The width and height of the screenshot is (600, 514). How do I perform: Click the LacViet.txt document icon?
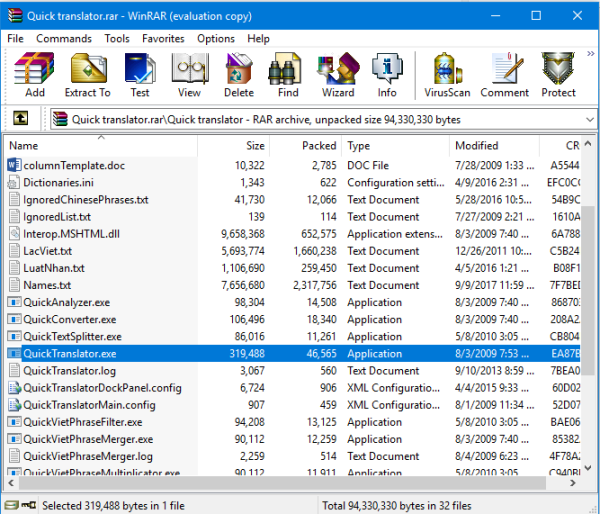coord(14,251)
